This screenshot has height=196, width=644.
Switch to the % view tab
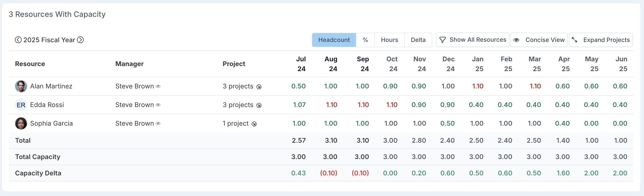(365, 40)
